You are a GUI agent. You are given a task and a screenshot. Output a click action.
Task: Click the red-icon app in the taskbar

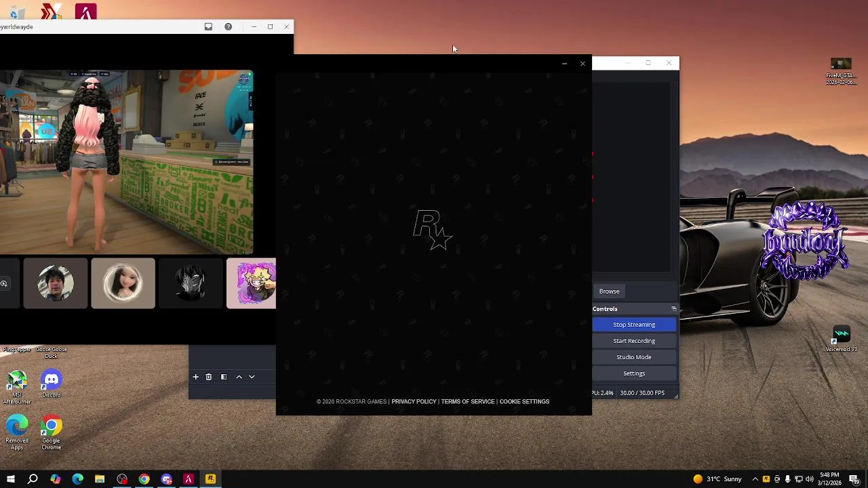point(189,479)
